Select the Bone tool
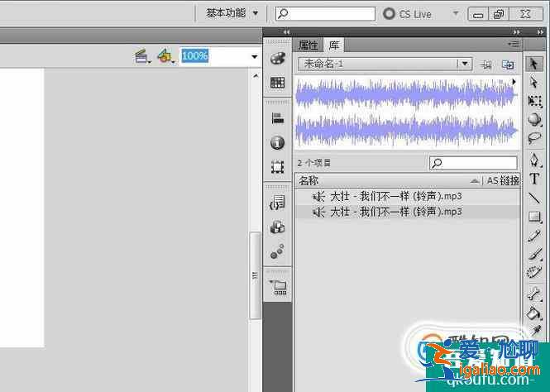Image resolution: width=550 pixels, height=392 pixels. [x=533, y=294]
